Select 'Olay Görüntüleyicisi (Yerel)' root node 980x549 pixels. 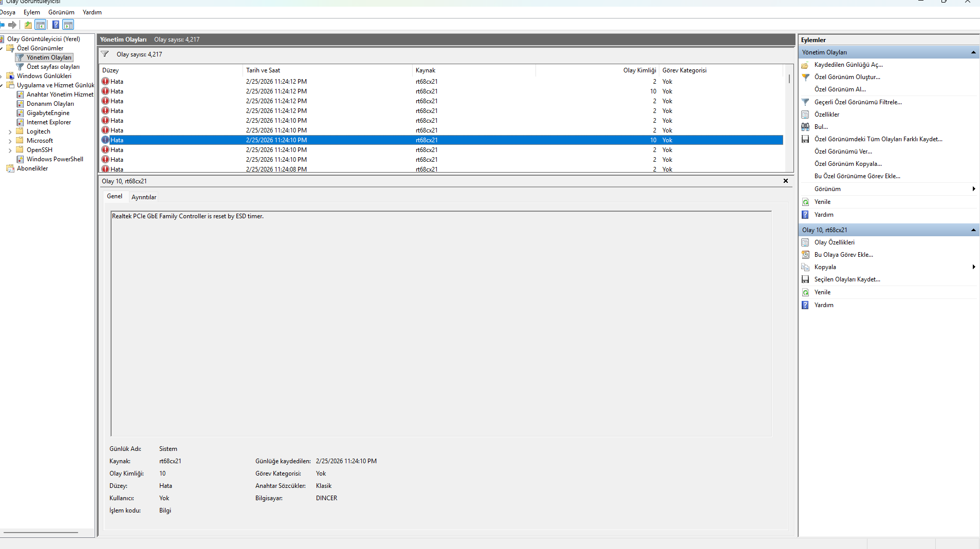[44, 39]
